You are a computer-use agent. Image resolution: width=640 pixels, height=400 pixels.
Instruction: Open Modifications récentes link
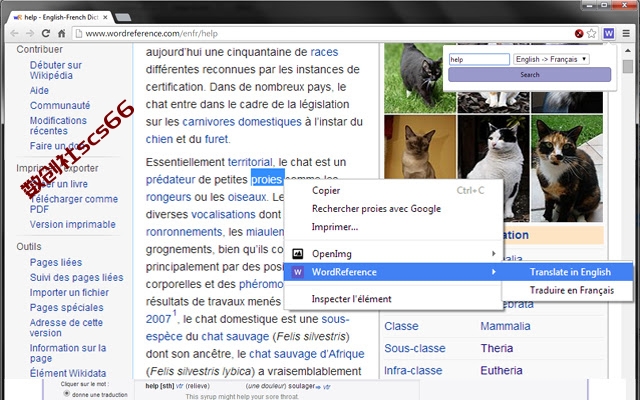point(58,126)
